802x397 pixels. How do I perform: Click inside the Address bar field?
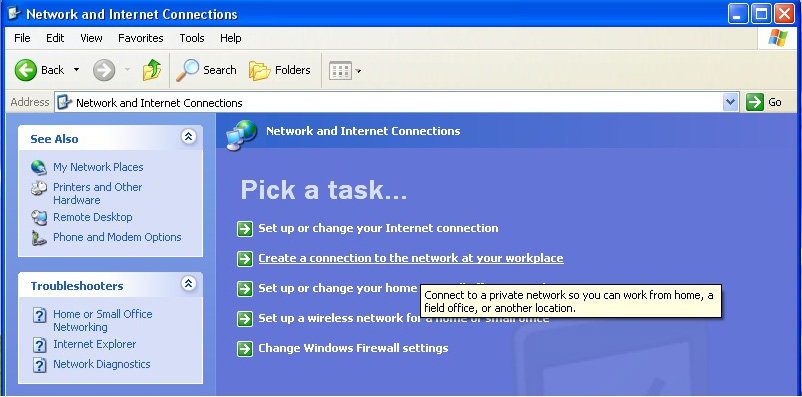pyautogui.click(x=396, y=102)
